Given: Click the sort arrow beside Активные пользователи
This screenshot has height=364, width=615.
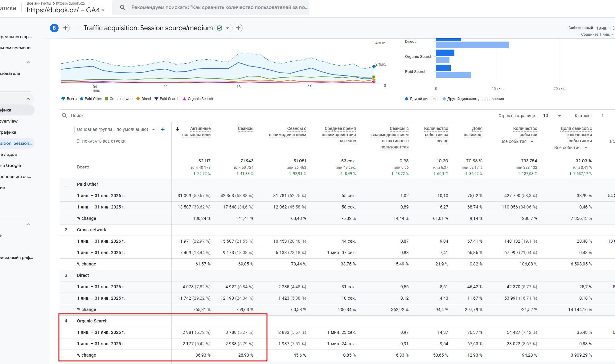Looking at the screenshot, I should 178,129.
